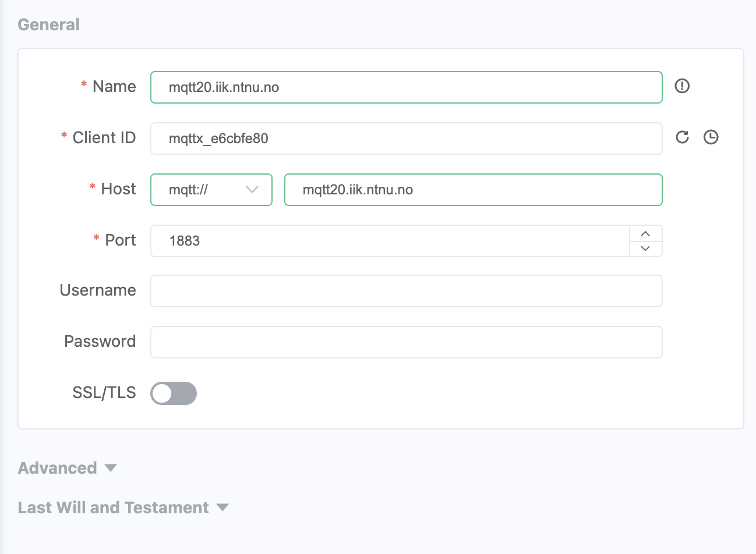Click the Advanced heading text
Viewport: 756px width, 554px height.
click(57, 468)
